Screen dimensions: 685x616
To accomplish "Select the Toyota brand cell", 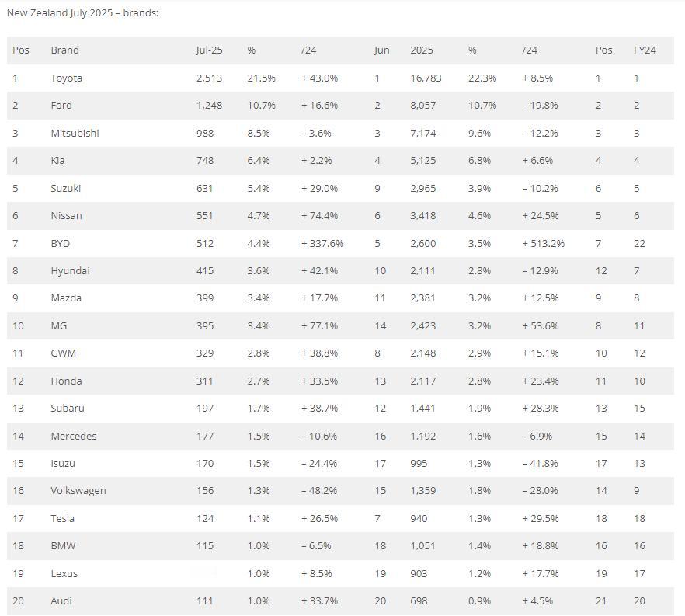I will (x=67, y=78).
